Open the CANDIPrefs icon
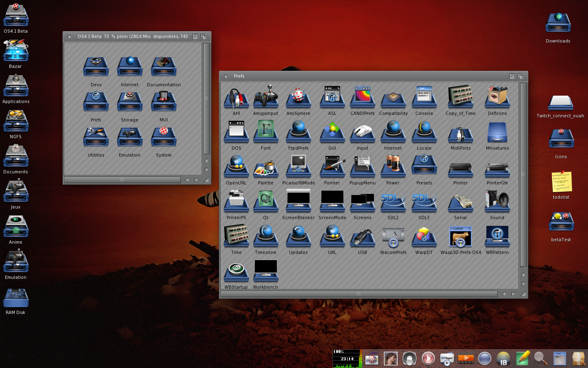 pos(362,97)
